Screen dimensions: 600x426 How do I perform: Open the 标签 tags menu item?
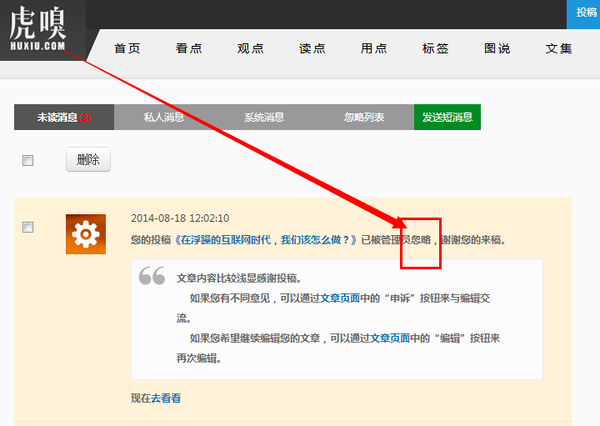[x=436, y=49]
